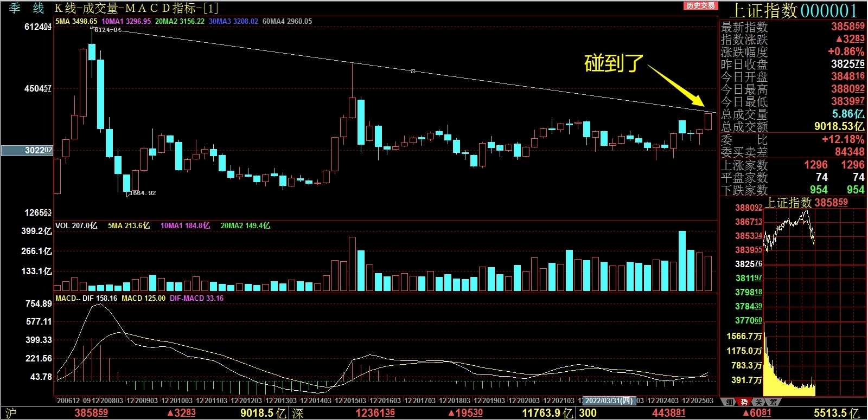Click the MACD 125.00 value label
The height and width of the screenshot is (420, 868).
(143, 298)
